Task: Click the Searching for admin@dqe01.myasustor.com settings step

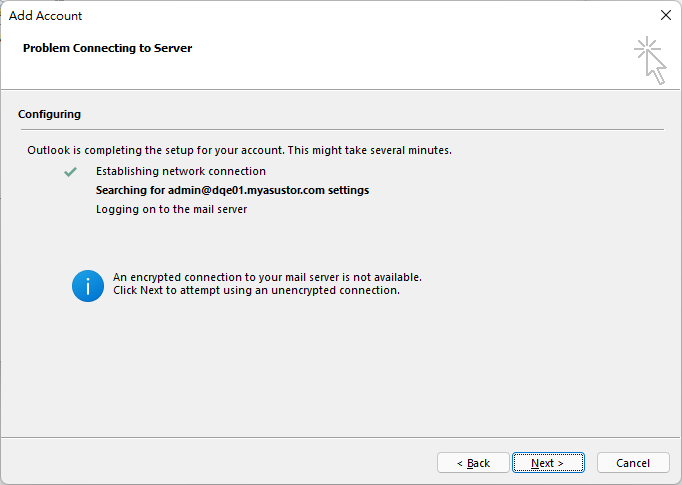Action: point(232,190)
